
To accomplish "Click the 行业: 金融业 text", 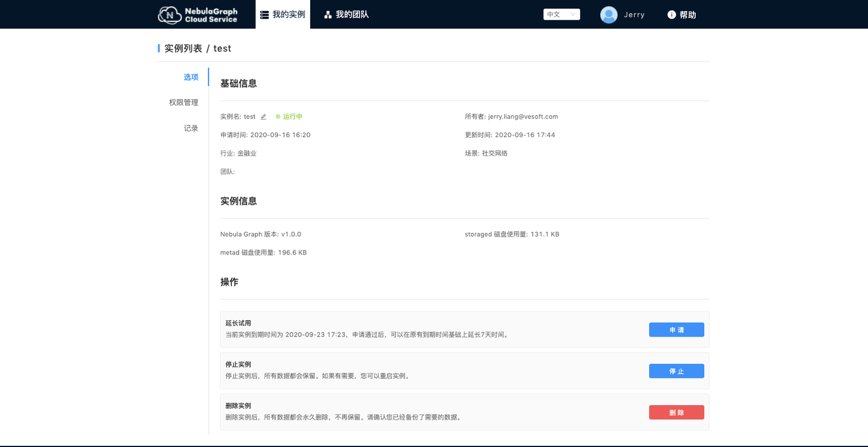I will pos(239,153).
